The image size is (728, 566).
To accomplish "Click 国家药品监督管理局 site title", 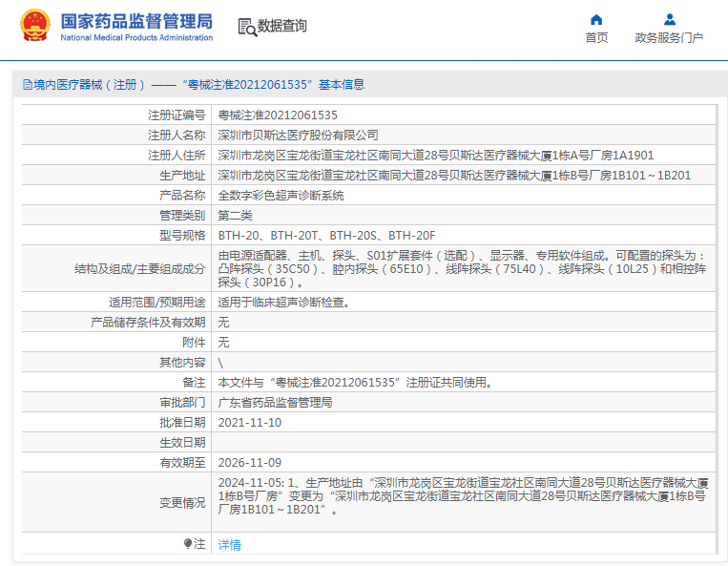I will (x=136, y=21).
